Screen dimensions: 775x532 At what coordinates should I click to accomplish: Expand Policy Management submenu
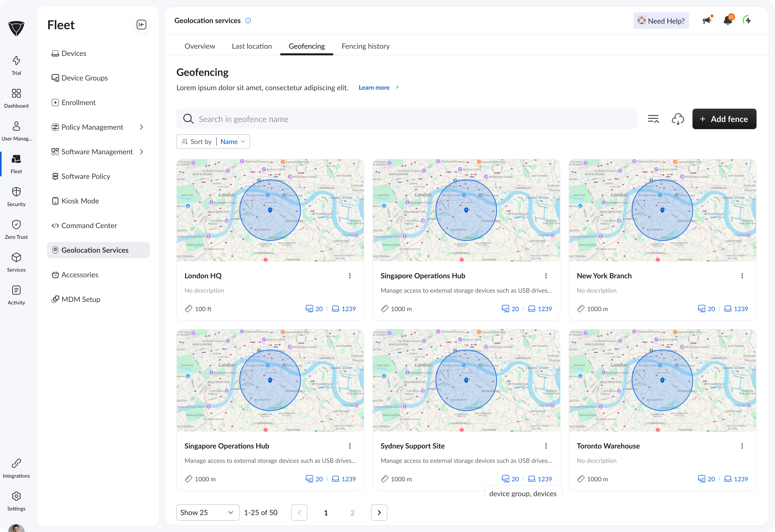point(141,127)
